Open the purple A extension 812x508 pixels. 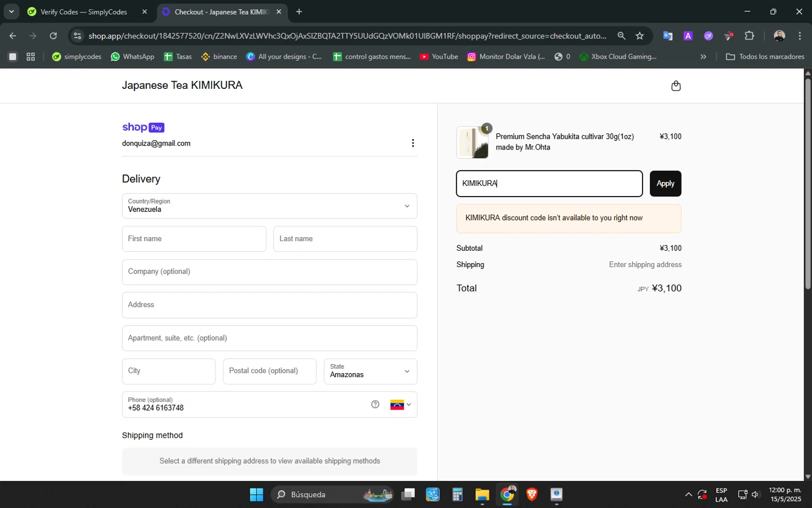(688, 36)
